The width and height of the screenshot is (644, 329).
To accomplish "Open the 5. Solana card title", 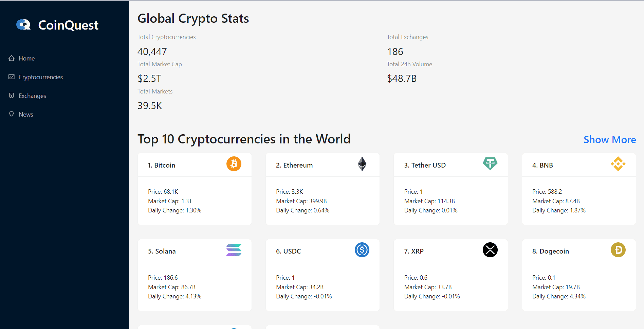I will pos(162,251).
